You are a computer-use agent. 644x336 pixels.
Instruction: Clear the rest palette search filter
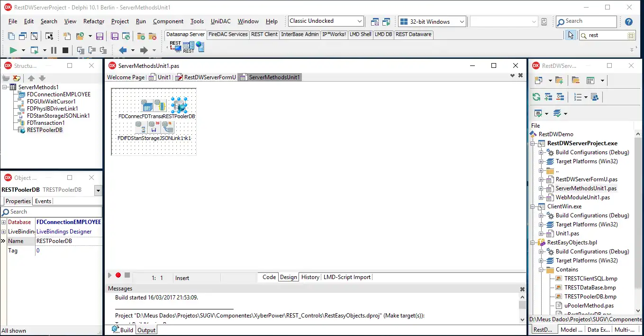point(631,36)
